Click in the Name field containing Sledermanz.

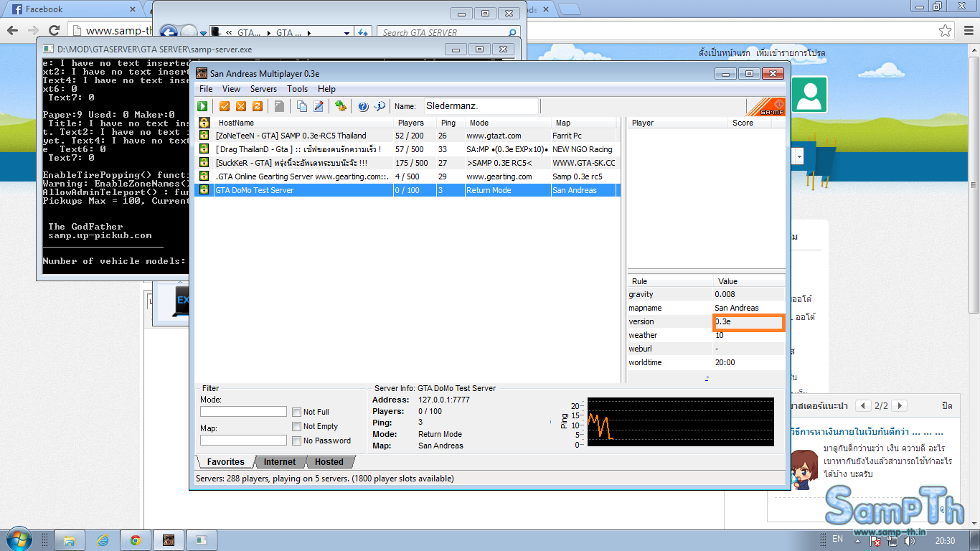481,106
